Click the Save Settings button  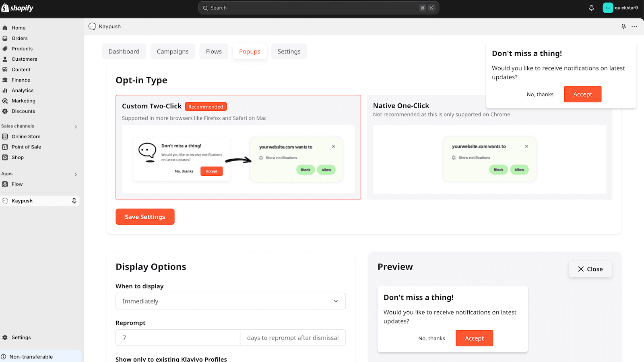coord(145,217)
